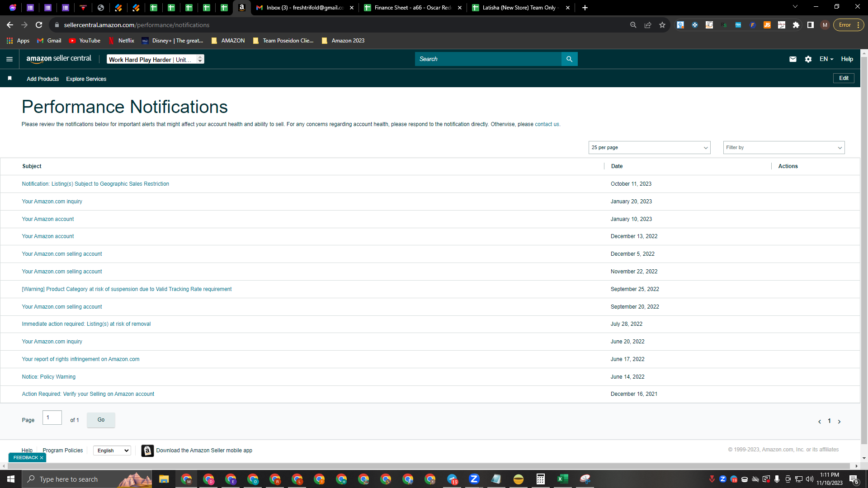Image resolution: width=868 pixels, height=488 pixels.
Task: Open the EN language dropdown
Action: click(826, 59)
